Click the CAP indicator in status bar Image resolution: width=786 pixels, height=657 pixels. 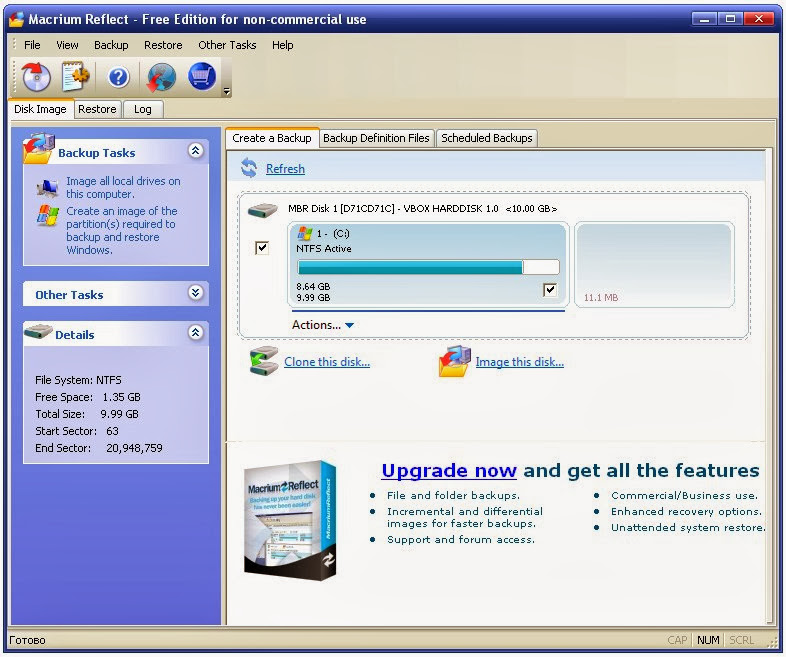coord(677,640)
